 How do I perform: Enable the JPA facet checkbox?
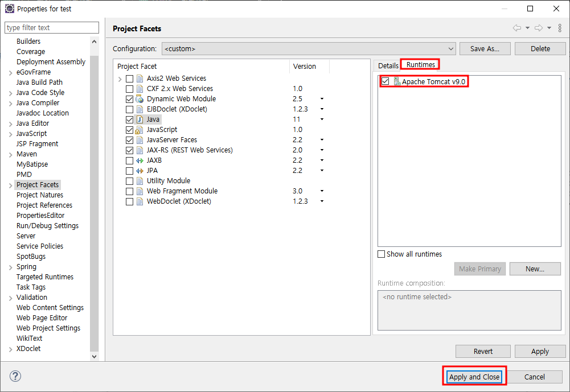[x=129, y=170]
